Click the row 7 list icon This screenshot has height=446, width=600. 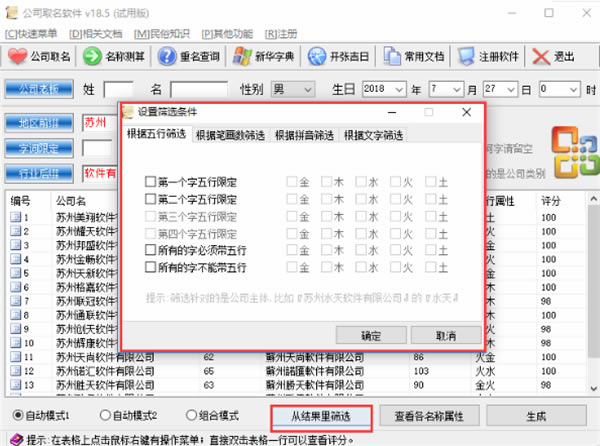[x=15, y=301]
